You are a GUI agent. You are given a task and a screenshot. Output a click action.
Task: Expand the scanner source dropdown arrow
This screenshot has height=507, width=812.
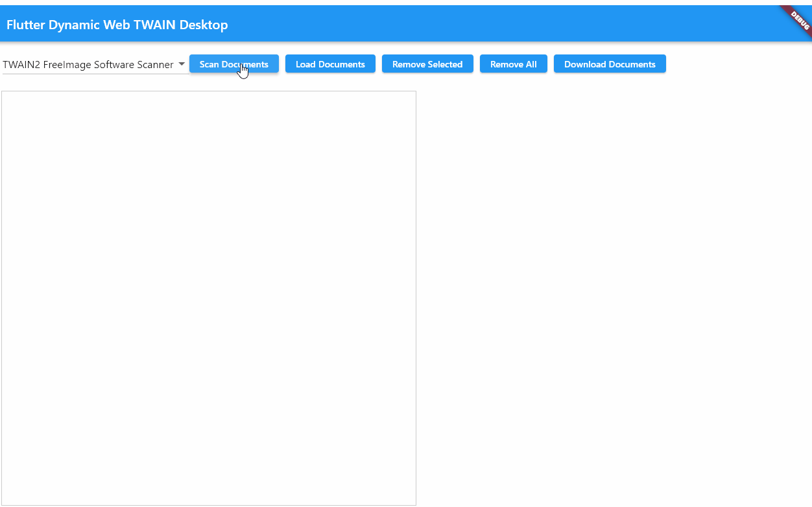tap(182, 64)
